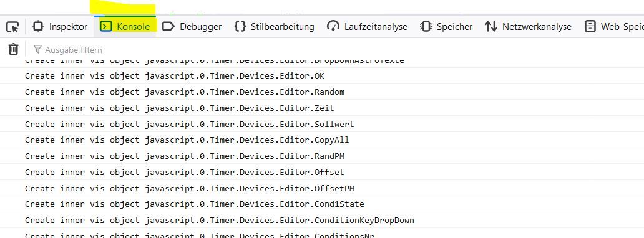The image size is (644, 238).
Task: Click the Debugger tab icon
Action: (168, 27)
